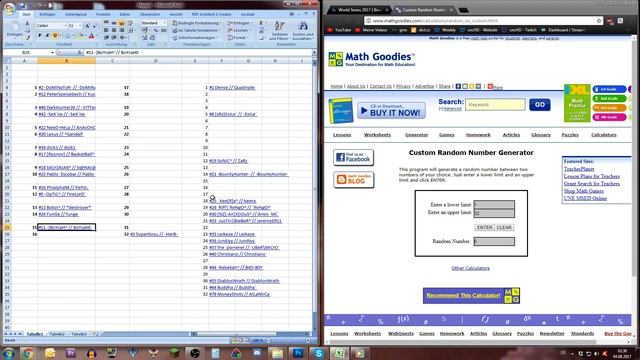640x360 pixels.
Task: Open the Einfügen cells dropdown in Zellen group
Action: coord(240,23)
